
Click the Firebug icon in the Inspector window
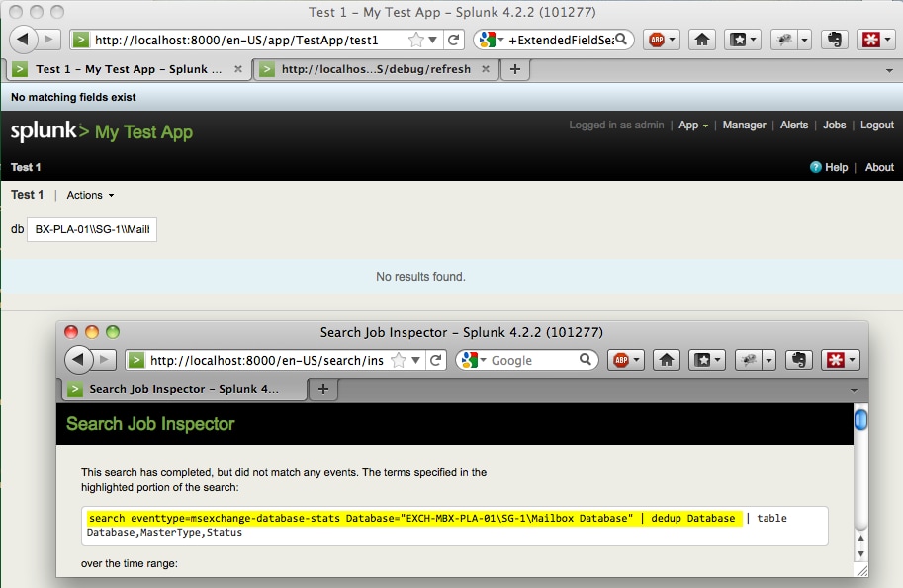(x=749, y=360)
